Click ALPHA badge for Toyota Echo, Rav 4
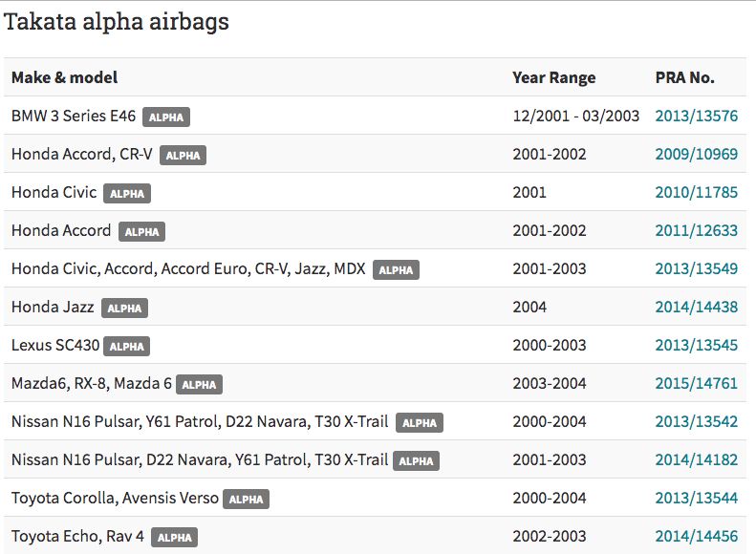This screenshot has height=554, width=756. pyautogui.click(x=174, y=538)
